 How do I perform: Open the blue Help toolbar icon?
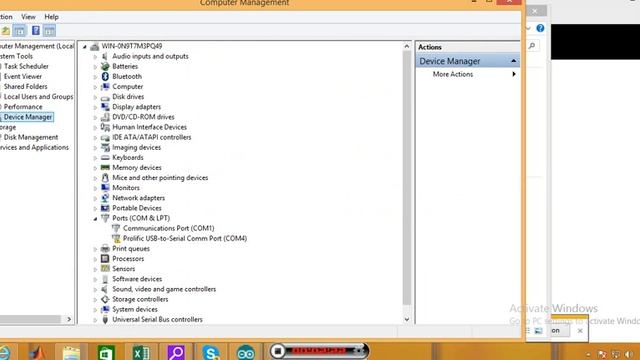36,31
